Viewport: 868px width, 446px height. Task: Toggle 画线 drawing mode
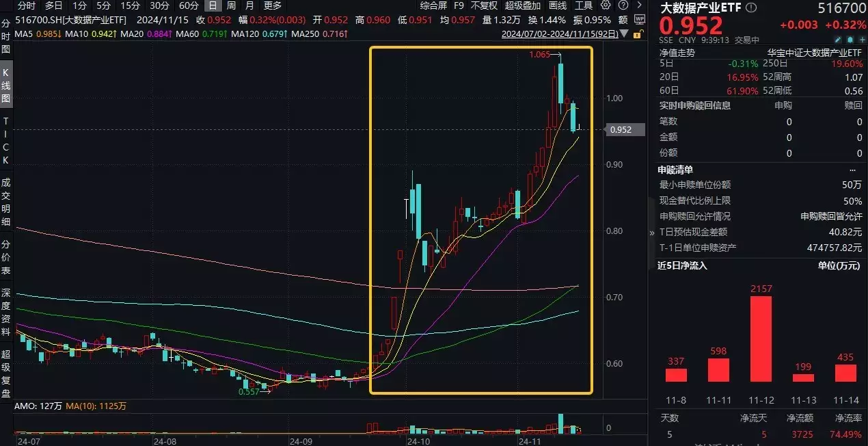point(557,5)
